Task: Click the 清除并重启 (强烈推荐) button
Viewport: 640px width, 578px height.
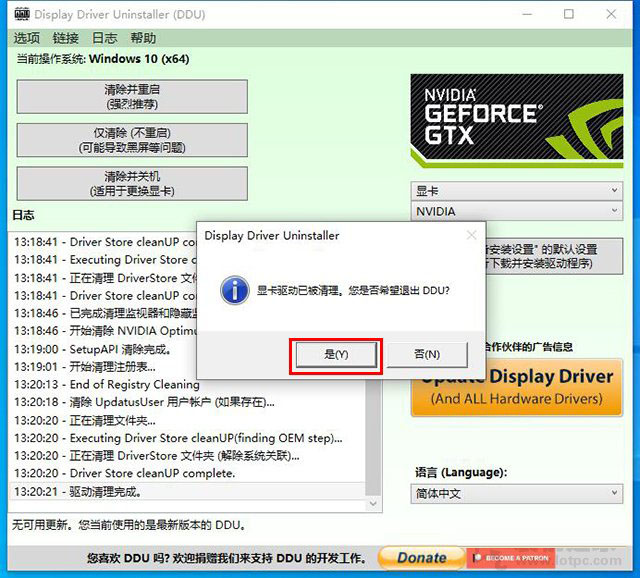Action: point(132,97)
